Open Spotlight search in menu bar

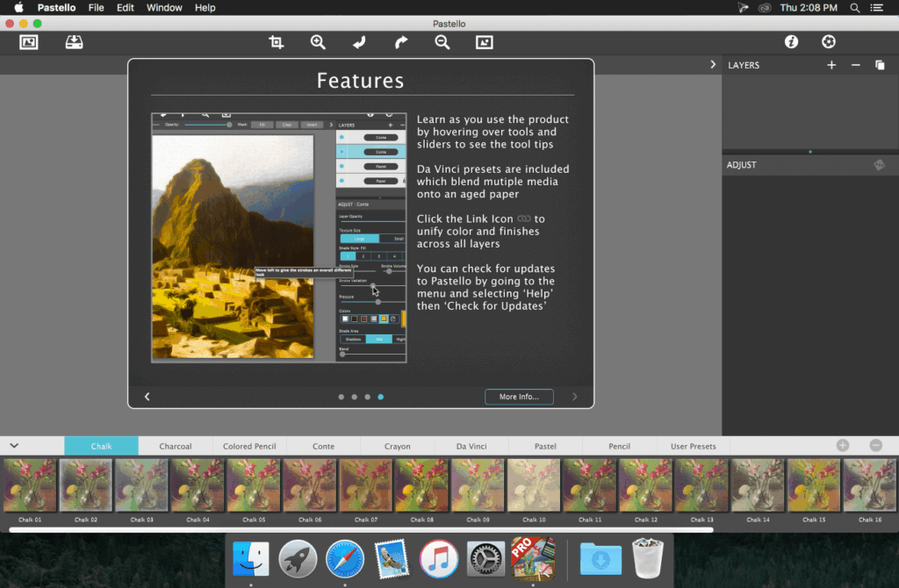click(x=854, y=7)
